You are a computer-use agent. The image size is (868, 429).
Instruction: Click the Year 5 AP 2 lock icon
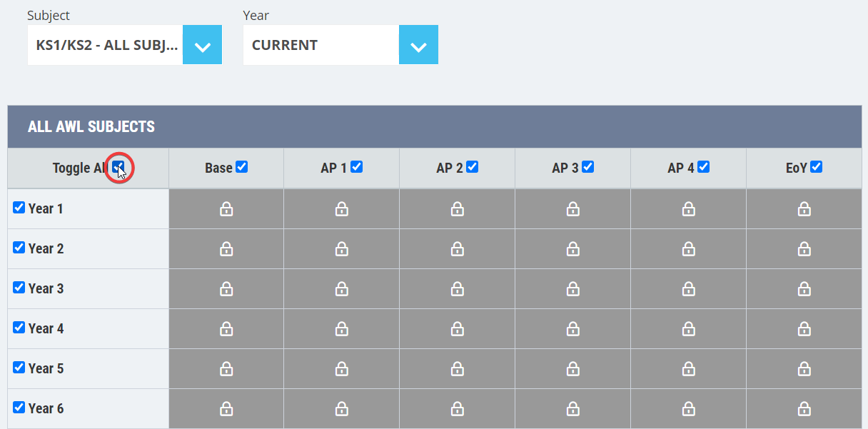click(x=458, y=368)
